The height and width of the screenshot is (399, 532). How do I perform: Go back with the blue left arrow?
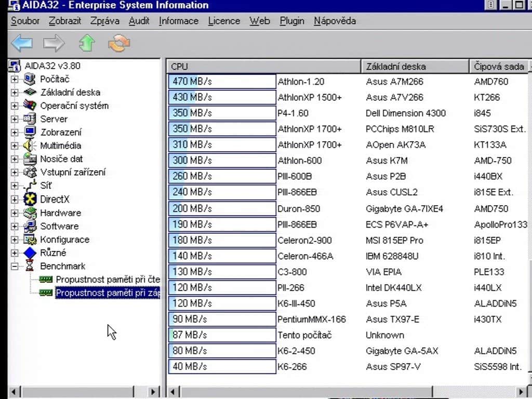pos(22,43)
